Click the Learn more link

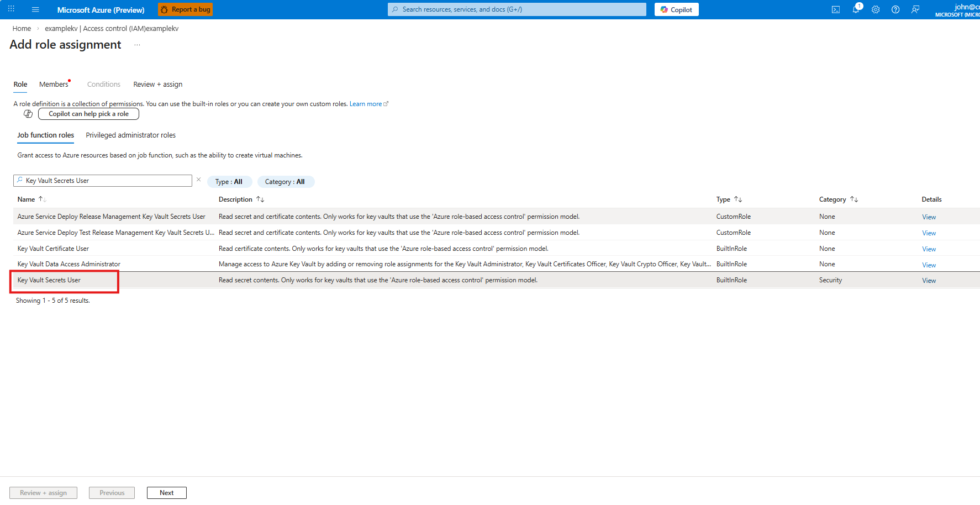(x=366, y=104)
